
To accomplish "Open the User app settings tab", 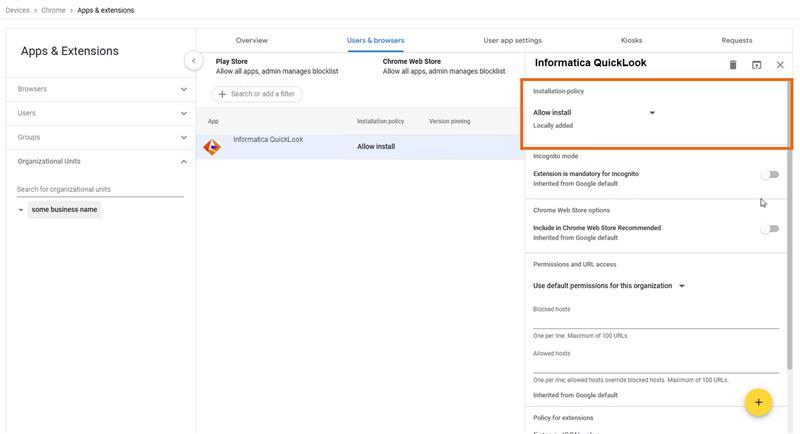I will coord(512,40).
